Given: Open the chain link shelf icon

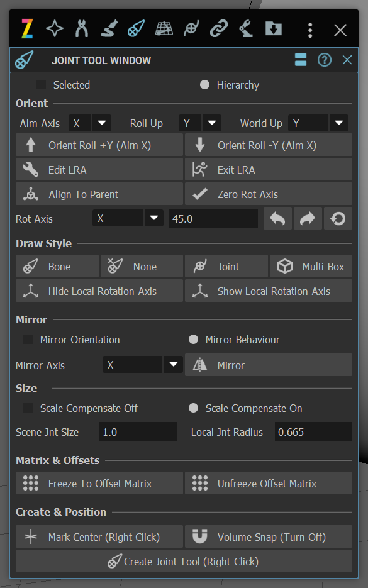Looking at the screenshot, I should click(x=219, y=29).
